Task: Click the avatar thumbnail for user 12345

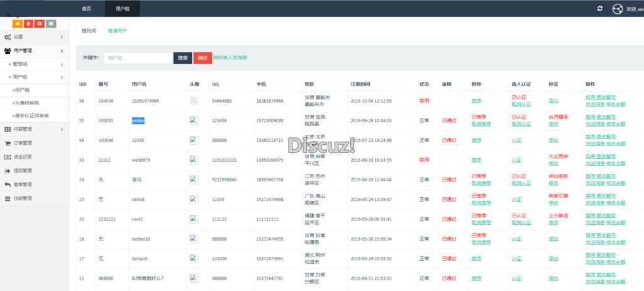Action: pyautogui.click(x=194, y=140)
